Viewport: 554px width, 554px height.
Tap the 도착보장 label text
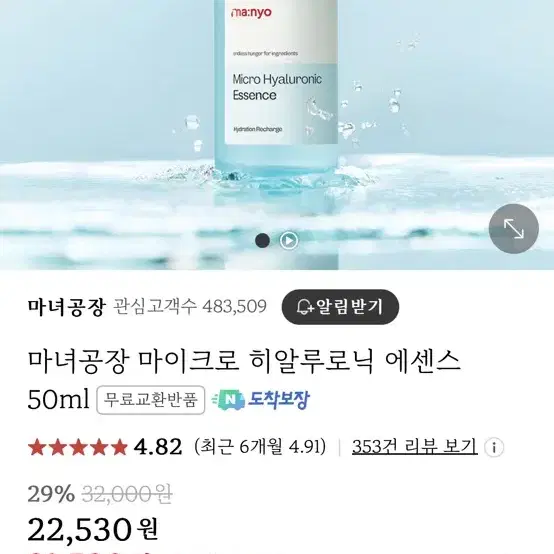[x=278, y=400]
